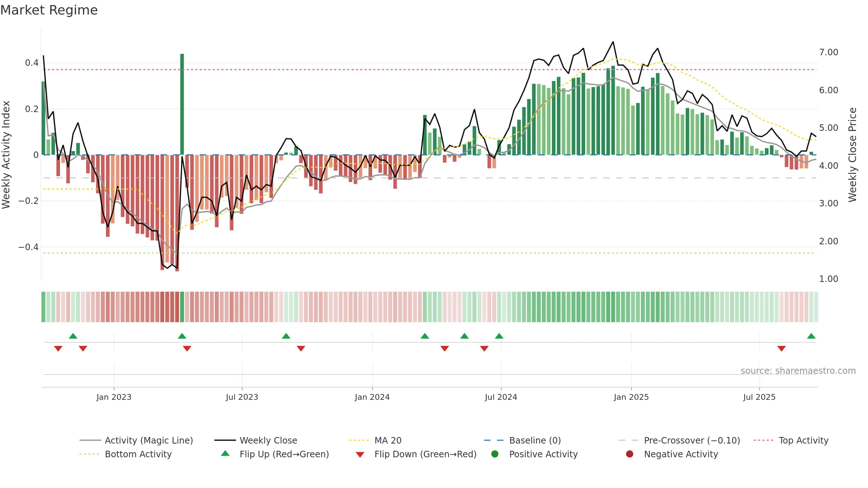Click the source: sharemaestro.com text
Screen dimensions: 868x488
[798, 371]
